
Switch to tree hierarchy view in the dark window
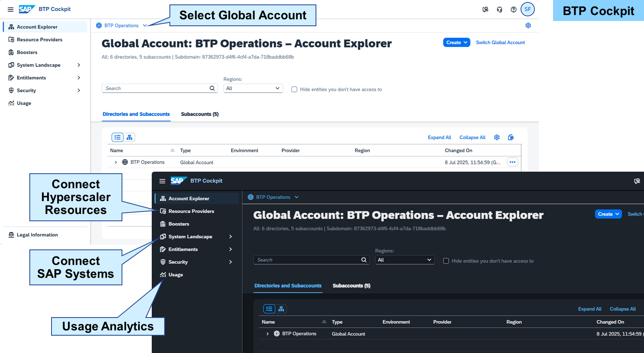(281, 309)
